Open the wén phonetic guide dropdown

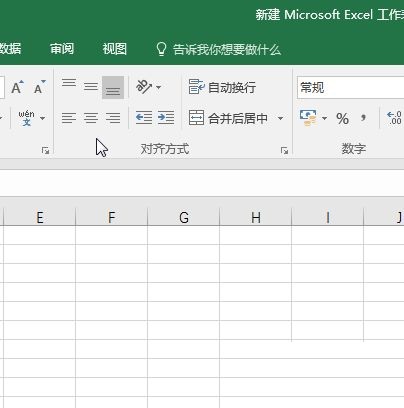[43, 118]
